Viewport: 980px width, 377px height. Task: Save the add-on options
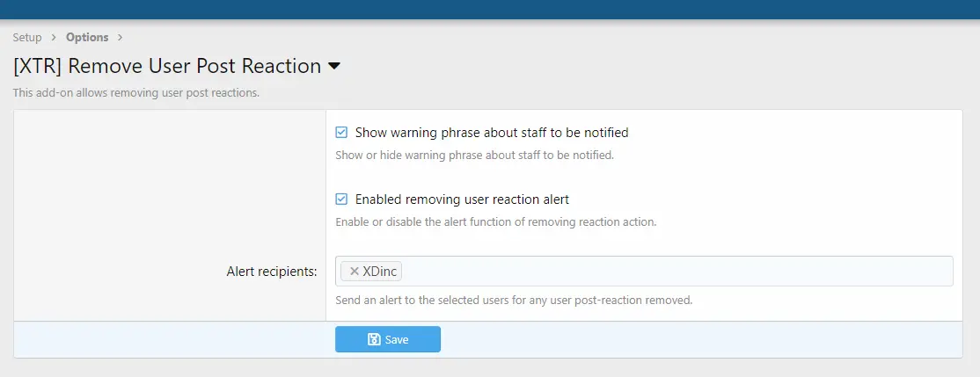pyautogui.click(x=387, y=339)
